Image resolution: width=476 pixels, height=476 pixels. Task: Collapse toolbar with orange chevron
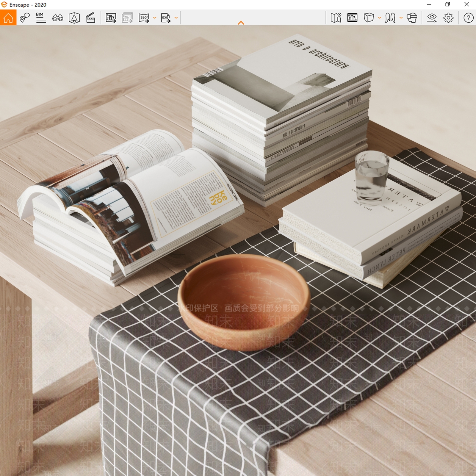click(x=241, y=23)
